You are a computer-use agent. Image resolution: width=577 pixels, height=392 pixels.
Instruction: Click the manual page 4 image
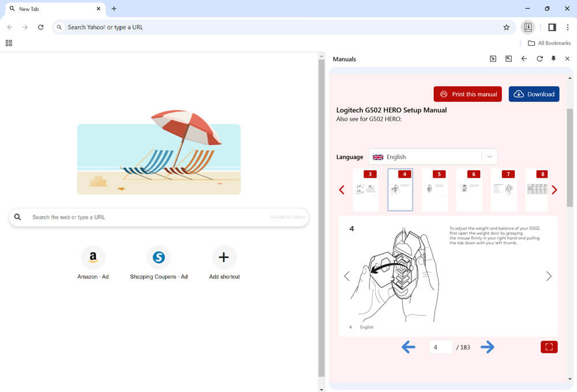coord(448,276)
